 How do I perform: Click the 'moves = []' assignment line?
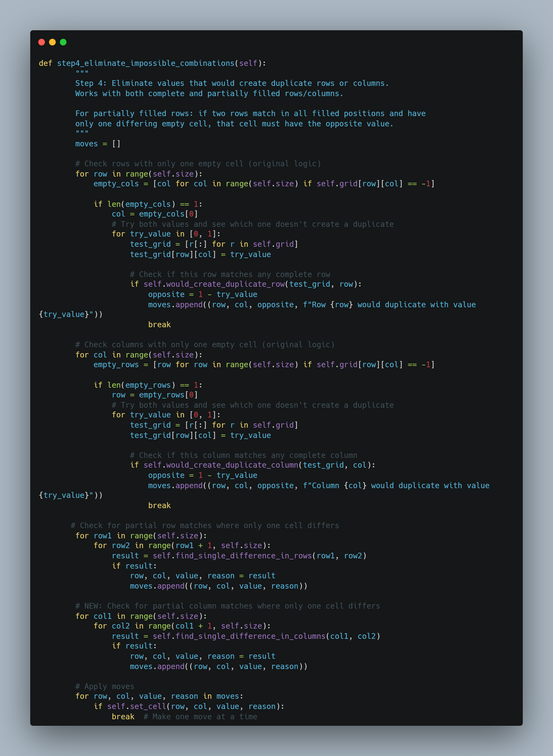coord(98,144)
